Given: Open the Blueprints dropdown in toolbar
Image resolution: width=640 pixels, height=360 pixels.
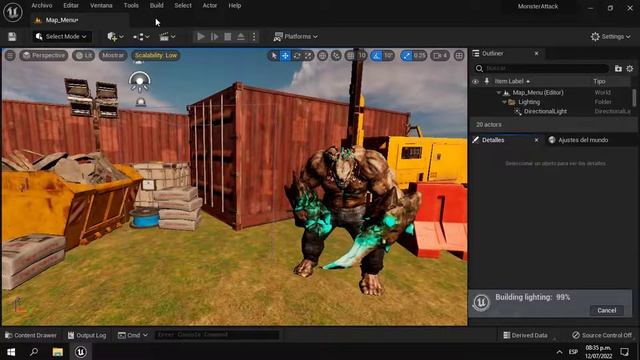Looking at the screenshot, I should (141, 37).
